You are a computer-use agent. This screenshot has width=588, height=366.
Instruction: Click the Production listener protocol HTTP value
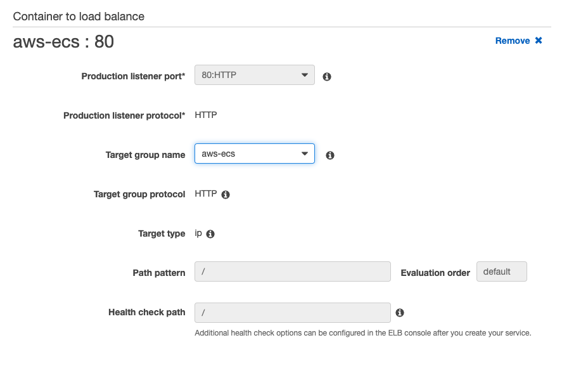pyautogui.click(x=206, y=115)
